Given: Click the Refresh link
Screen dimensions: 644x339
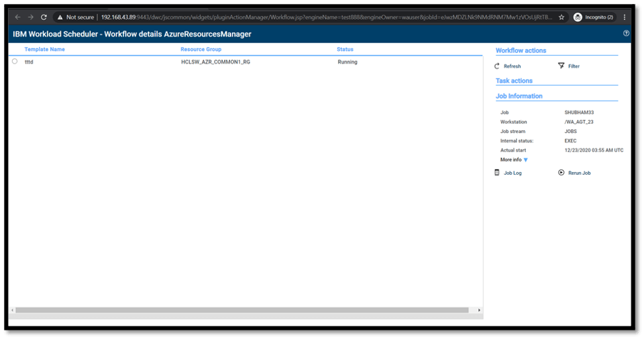Looking at the screenshot, I should (x=512, y=66).
